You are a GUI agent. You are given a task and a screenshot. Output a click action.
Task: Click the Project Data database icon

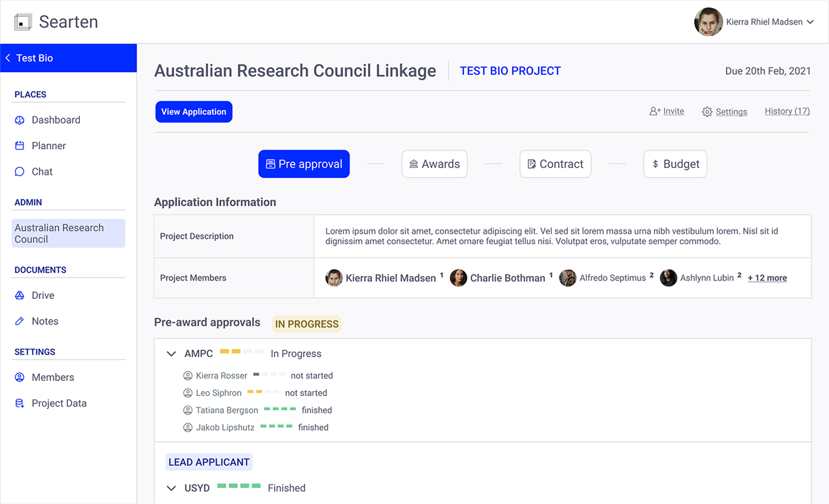click(x=19, y=403)
